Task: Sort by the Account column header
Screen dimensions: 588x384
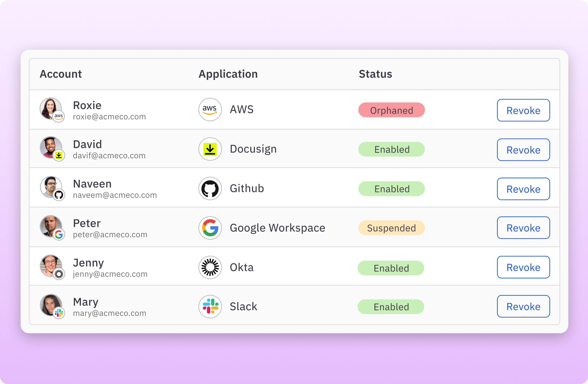Action: pos(61,74)
